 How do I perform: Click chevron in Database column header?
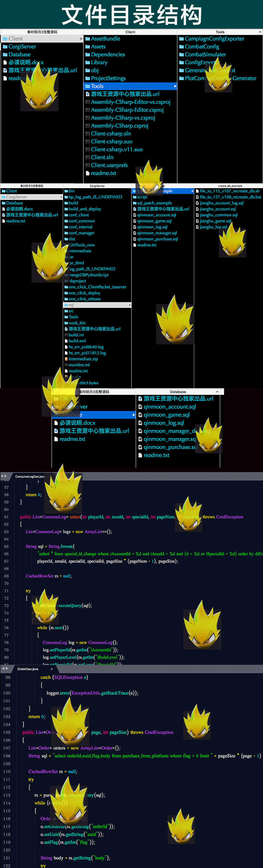[217, 392]
